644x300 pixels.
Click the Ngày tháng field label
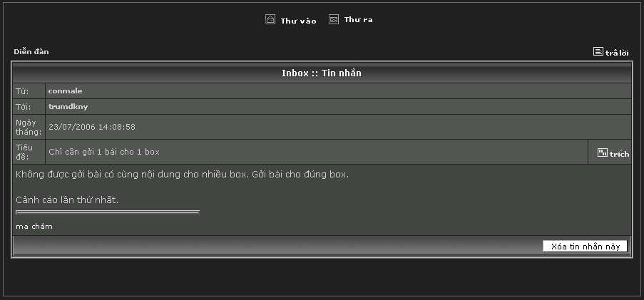click(29, 127)
